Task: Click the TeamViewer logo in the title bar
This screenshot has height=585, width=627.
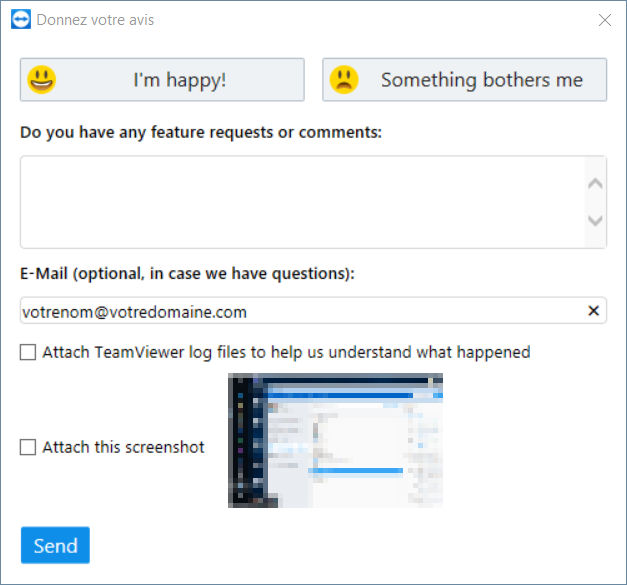Action: tap(21, 20)
